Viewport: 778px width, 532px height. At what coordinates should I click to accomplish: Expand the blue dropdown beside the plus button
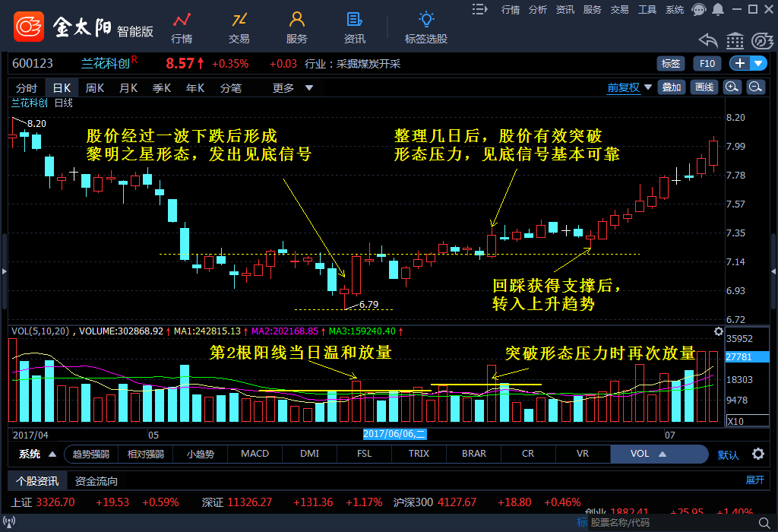pyautogui.click(x=756, y=64)
